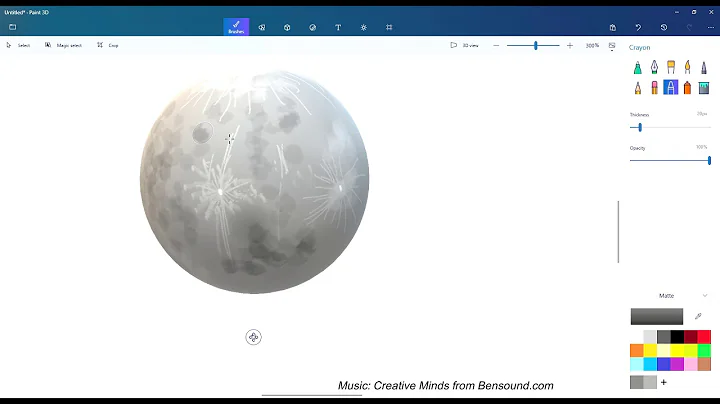
Task: Select the Eraser tool
Action: pos(654,87)
